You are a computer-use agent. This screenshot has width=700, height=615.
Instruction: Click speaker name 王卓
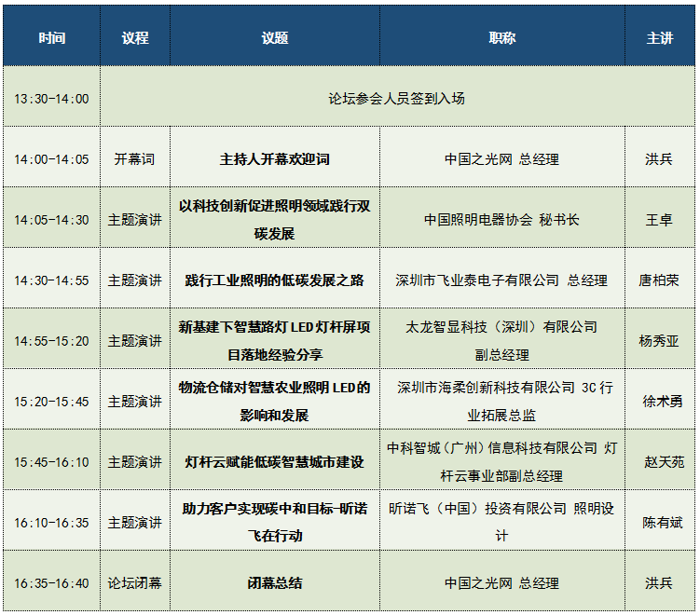(660, 220)
